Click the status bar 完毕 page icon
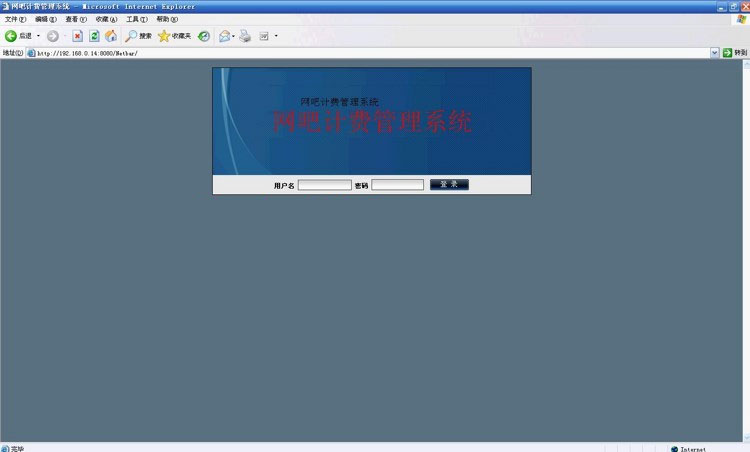This screenshot has width=750, height=452. (5, 449)
